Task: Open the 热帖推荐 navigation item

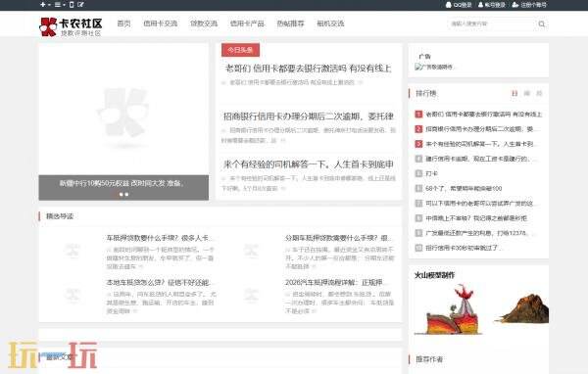Action: point(290,23)
